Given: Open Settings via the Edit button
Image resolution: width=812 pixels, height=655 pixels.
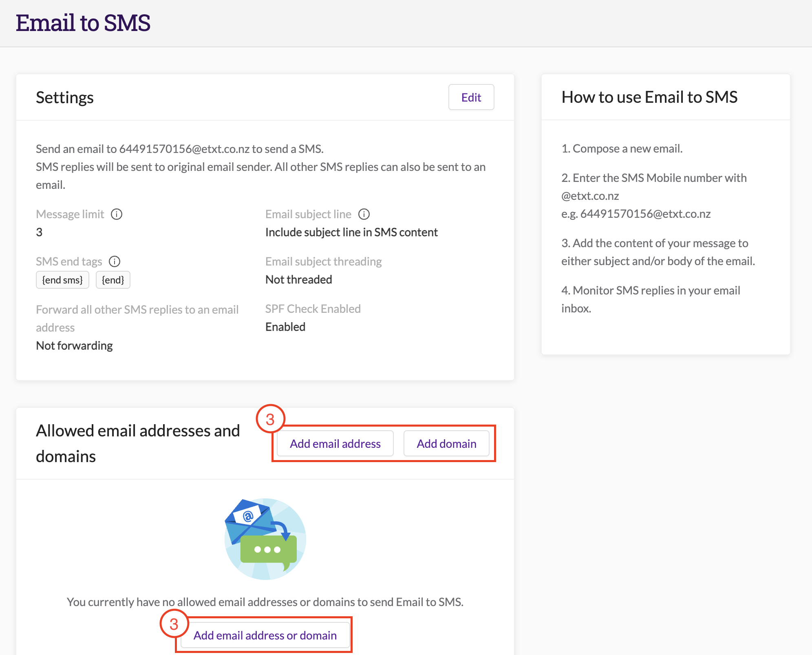Looking at the screenshot, I should 471,97.
